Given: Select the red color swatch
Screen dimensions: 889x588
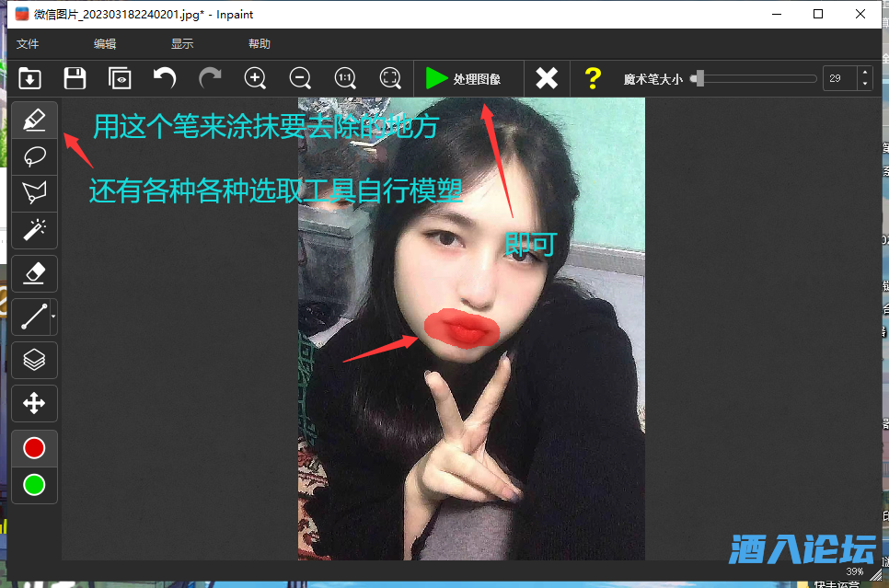Looking at the screenshot, I should coord(34,448).
